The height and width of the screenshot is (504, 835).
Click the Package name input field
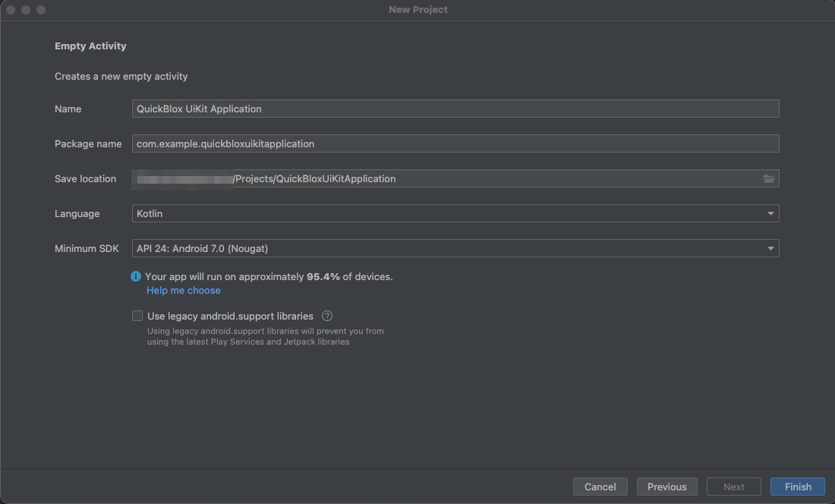[x=455, y=143]
